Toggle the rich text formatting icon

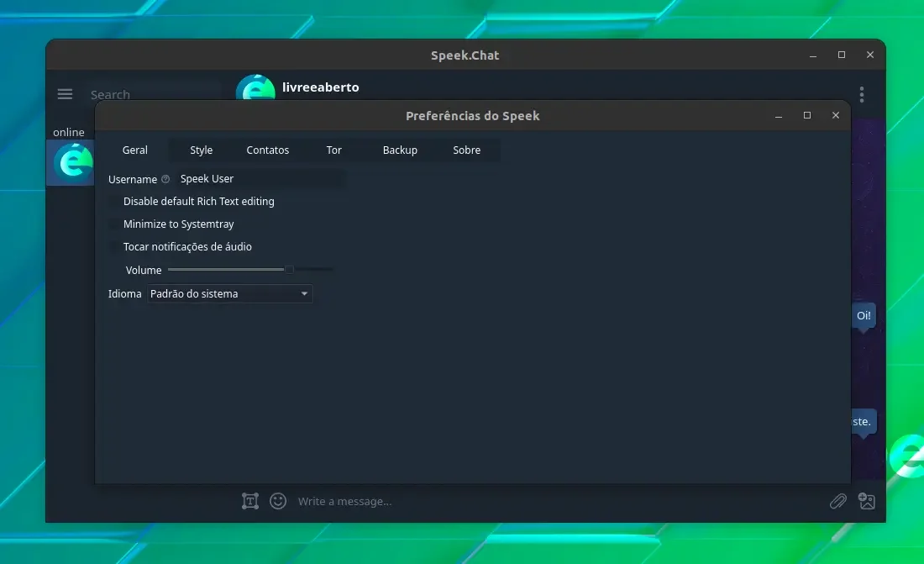250,501
